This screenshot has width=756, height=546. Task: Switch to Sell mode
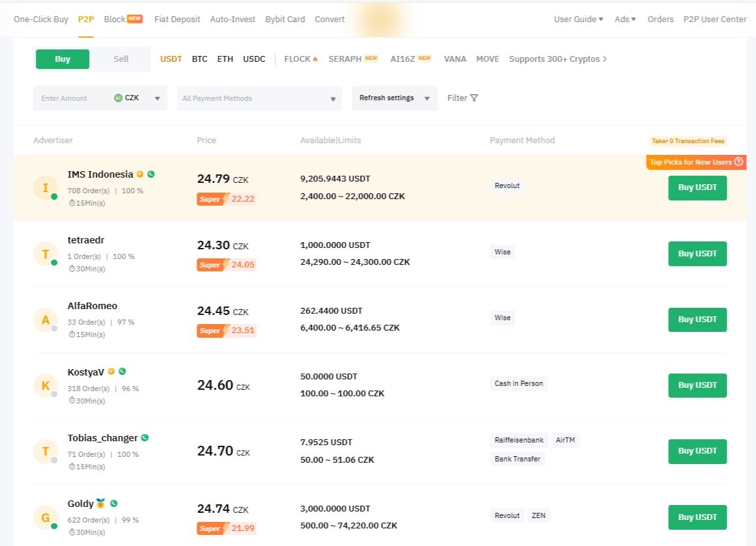coord(121,59)
